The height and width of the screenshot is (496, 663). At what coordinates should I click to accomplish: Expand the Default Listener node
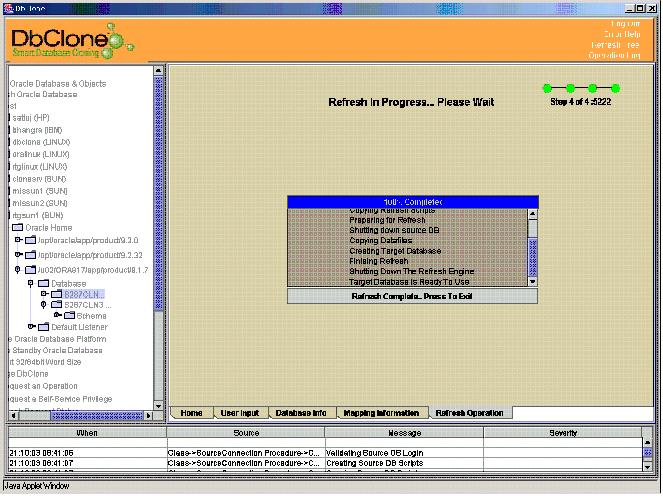click(31, 326)
